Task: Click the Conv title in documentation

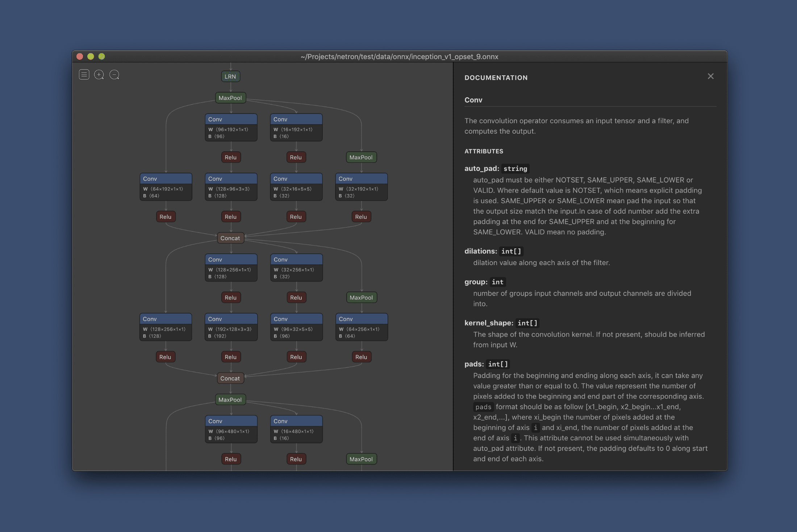Action: coord(473,100)
